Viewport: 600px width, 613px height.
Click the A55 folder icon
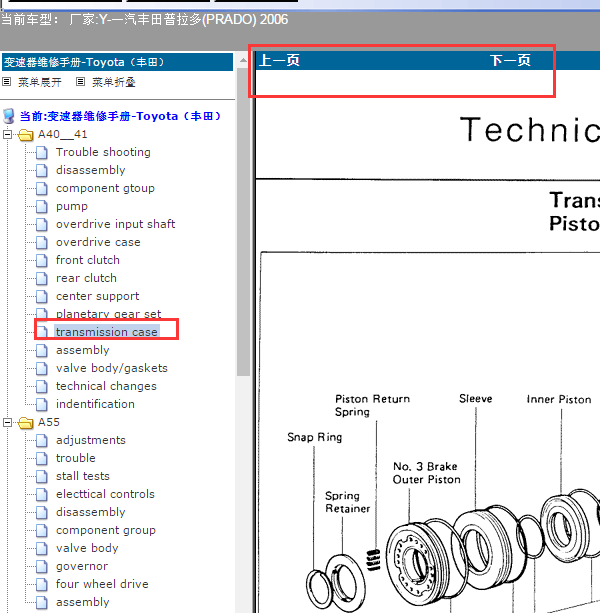[x=26, y=423]
